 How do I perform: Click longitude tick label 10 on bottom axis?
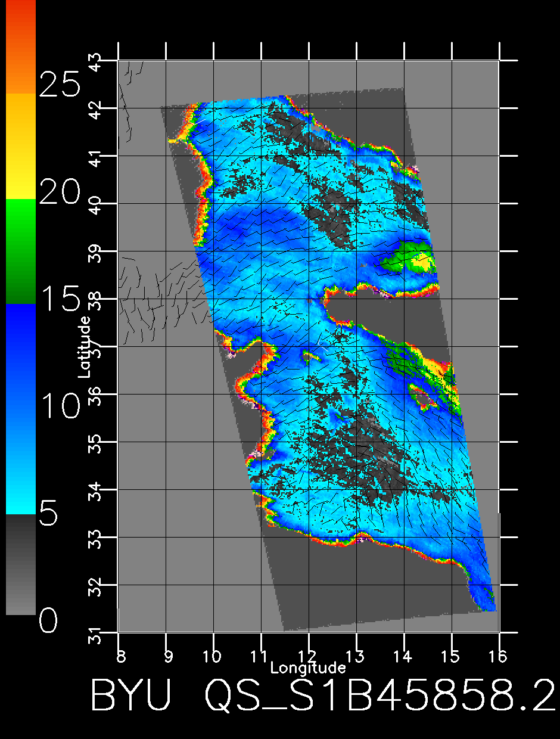click(213, 656)
